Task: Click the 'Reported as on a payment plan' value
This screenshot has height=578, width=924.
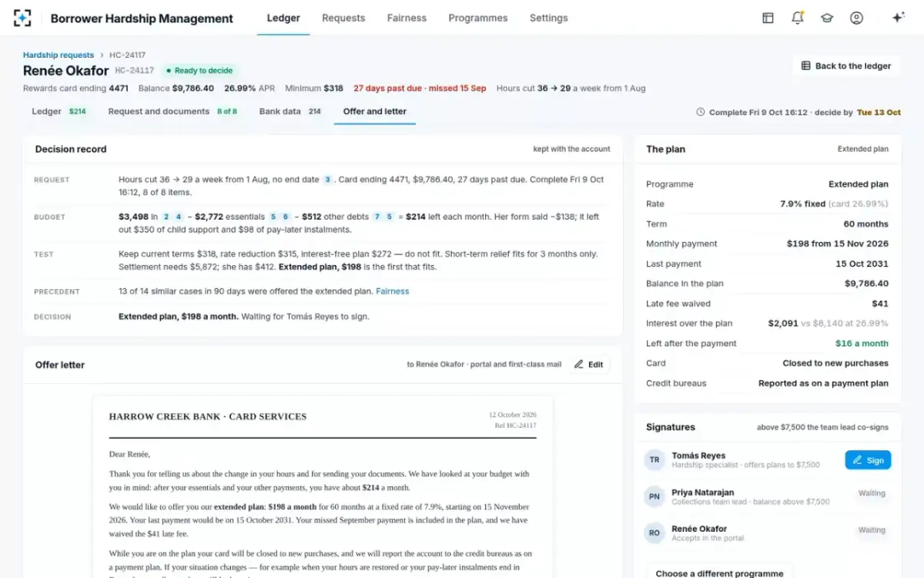Action: click(x=823, y=384)
